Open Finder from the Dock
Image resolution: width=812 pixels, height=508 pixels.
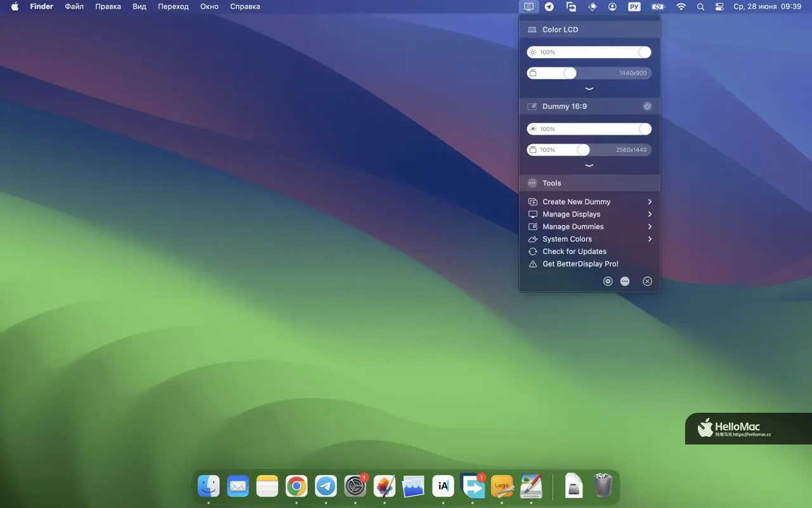[x=209, y=486]
